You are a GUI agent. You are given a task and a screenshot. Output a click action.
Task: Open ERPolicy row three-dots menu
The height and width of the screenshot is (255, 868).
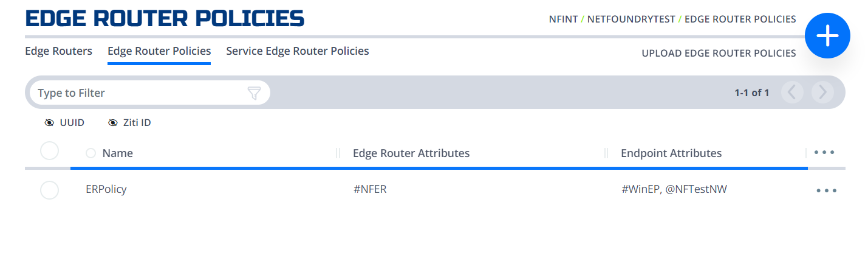click(827, 190)
